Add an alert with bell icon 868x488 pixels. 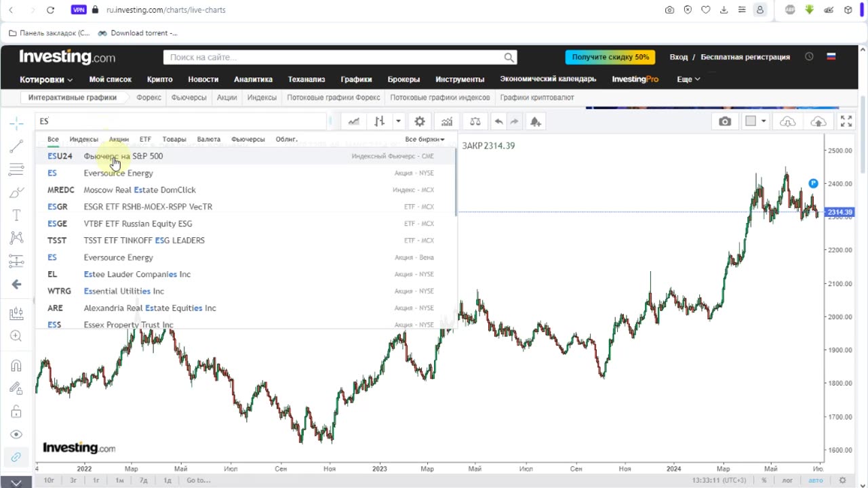(x=535, y=121)
